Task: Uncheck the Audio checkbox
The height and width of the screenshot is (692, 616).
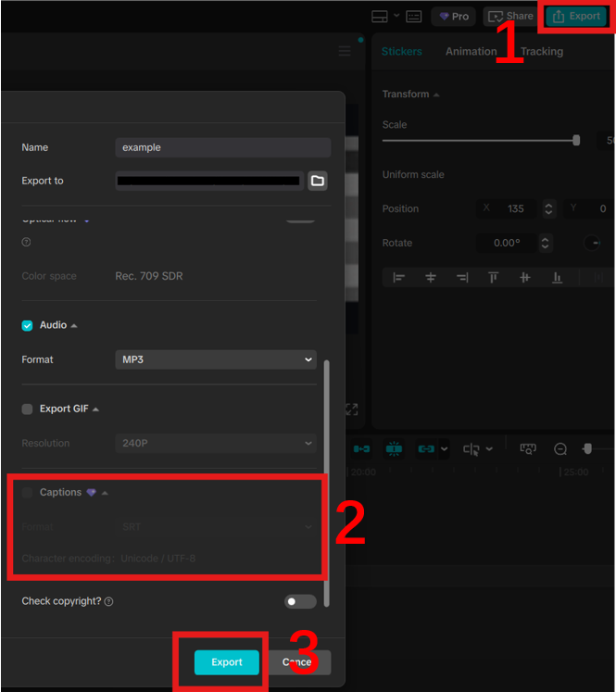Action: (27, 326)
